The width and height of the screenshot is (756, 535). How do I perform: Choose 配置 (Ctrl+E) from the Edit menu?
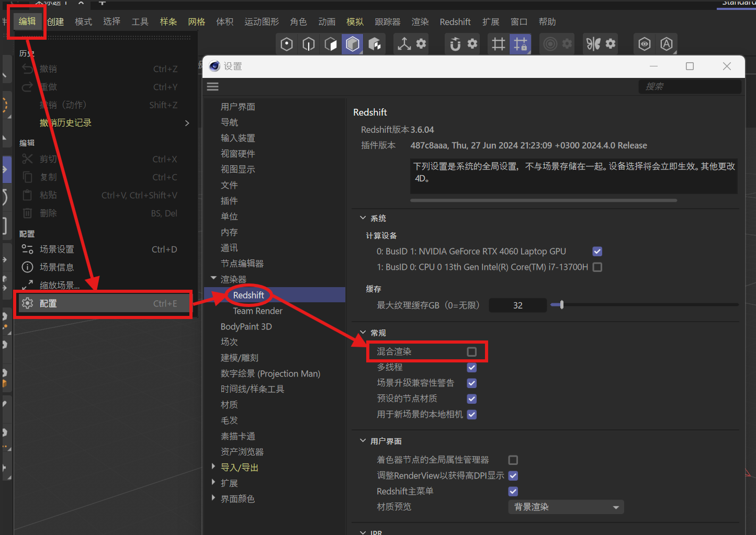click(x=105, y=303)
